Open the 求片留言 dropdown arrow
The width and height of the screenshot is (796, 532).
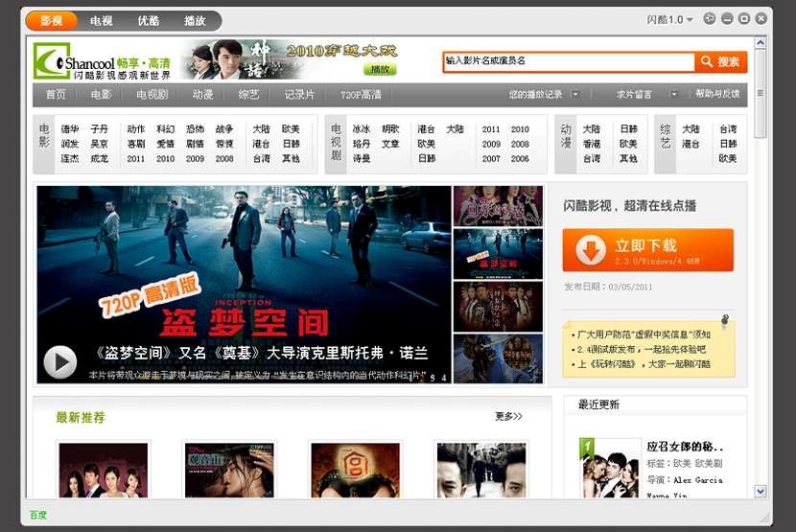[x=674, y=94]
